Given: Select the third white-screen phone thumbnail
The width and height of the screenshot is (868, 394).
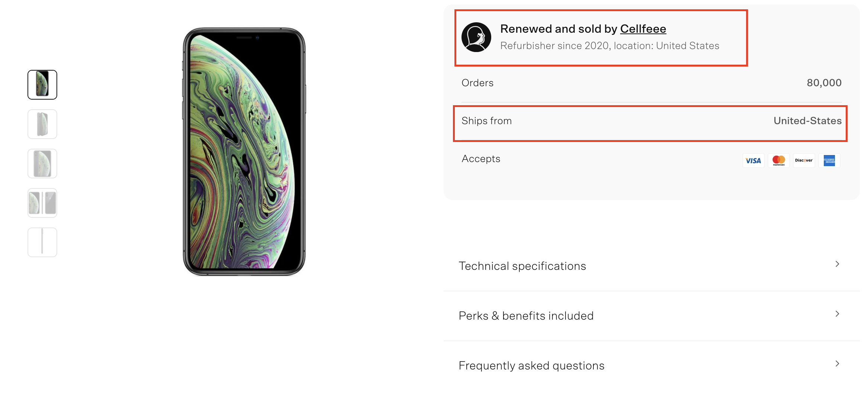Looking at the screenshot, I should click(42, 164).
